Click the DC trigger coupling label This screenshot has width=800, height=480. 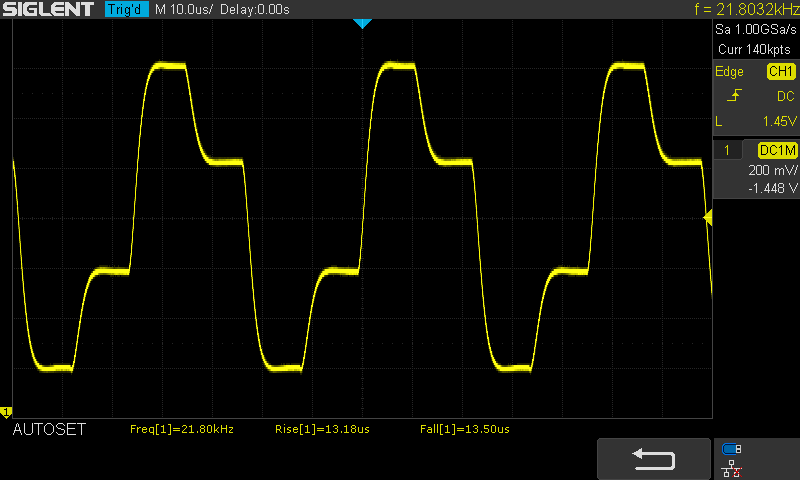[785, 96]
